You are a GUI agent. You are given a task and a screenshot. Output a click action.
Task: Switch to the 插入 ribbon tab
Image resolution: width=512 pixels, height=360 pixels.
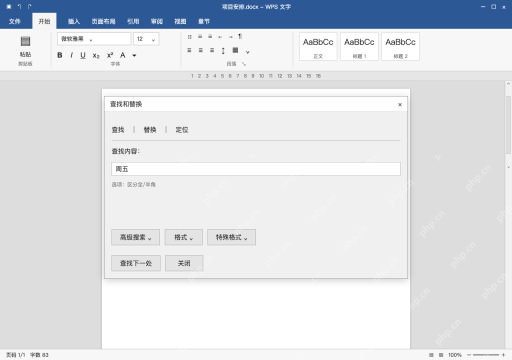[74, 21]
